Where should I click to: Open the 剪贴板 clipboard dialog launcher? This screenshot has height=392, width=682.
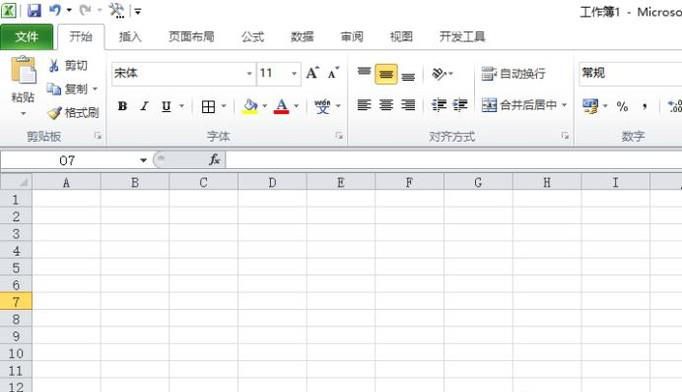point(98,136)
